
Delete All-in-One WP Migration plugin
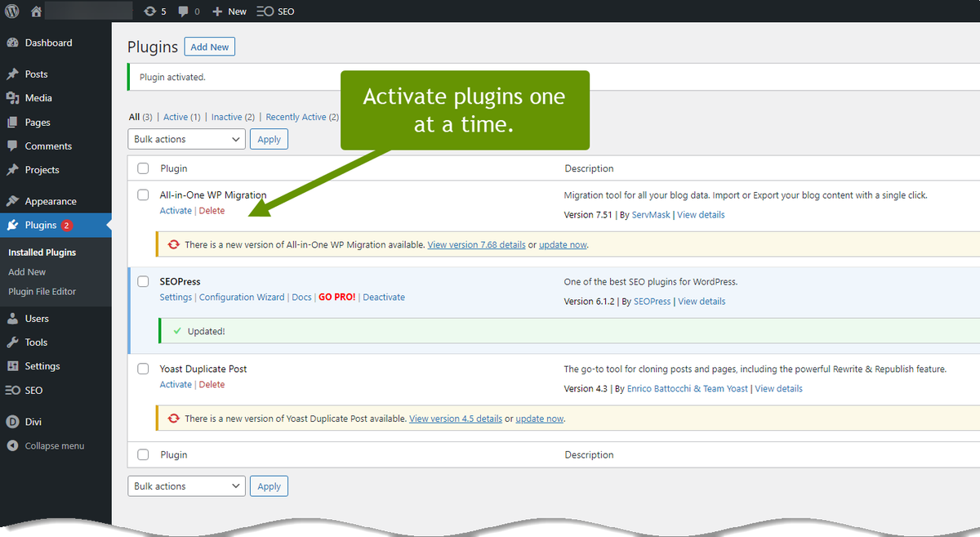pos(212,211)
